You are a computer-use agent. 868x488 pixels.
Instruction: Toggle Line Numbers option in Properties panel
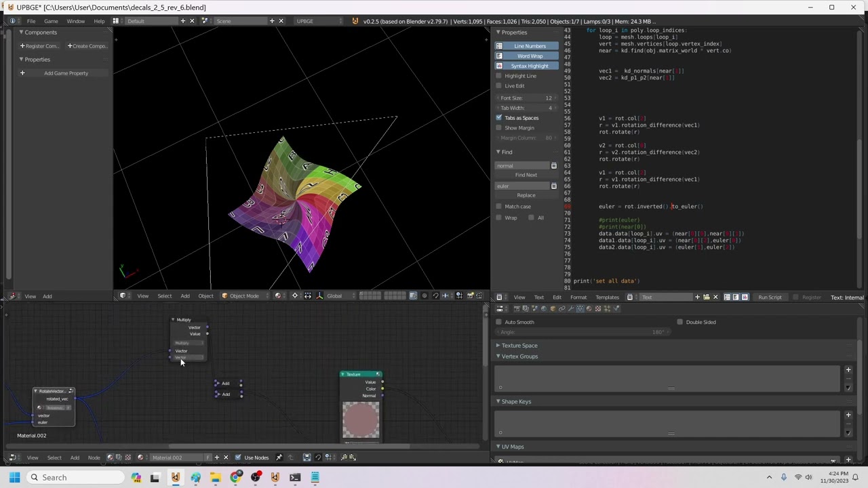click(x=527, y=46)
